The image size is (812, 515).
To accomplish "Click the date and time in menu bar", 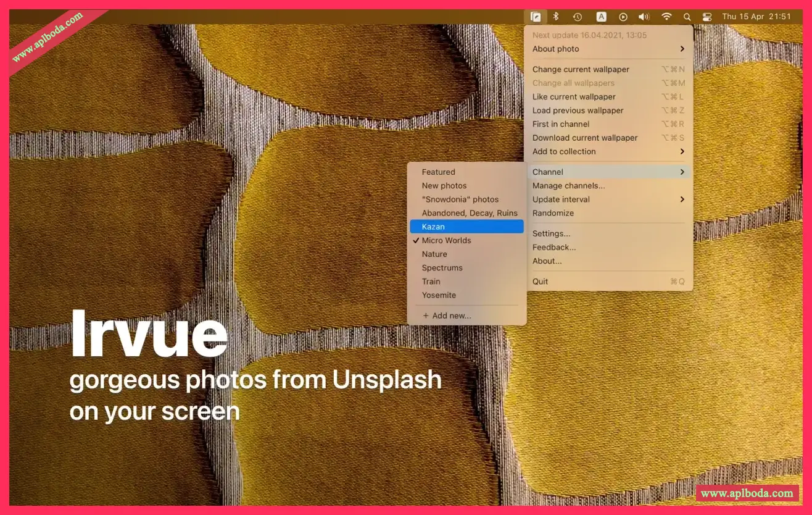I will pos(756,17).
